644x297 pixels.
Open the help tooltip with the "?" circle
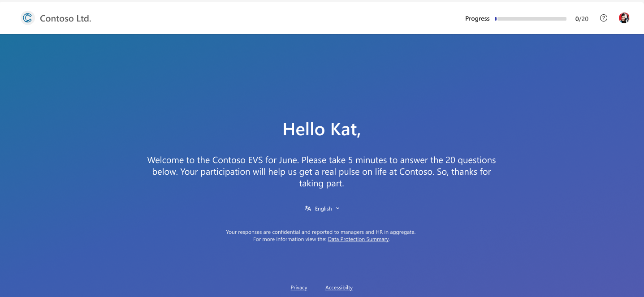pos(604,18)
